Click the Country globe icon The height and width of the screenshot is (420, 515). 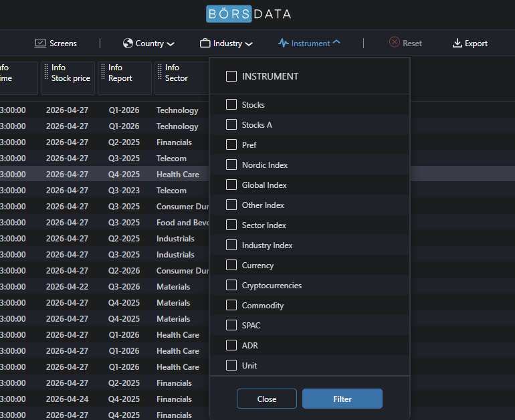click(128, 43)
